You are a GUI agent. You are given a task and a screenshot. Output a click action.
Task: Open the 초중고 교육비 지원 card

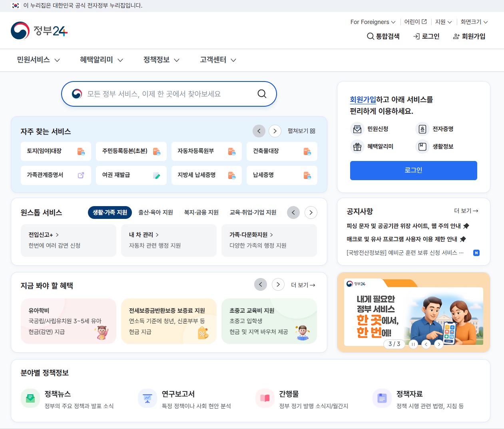click(269, 321)
